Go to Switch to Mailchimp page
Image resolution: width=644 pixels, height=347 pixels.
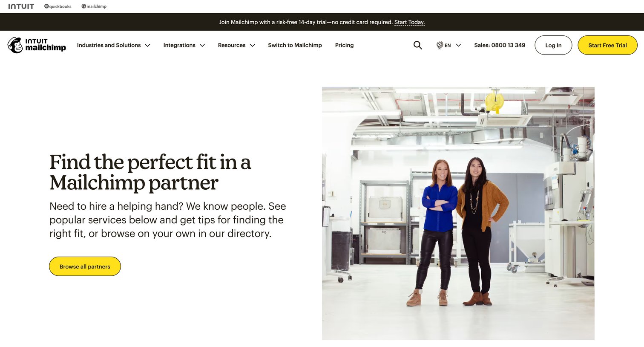click(295, 45)
